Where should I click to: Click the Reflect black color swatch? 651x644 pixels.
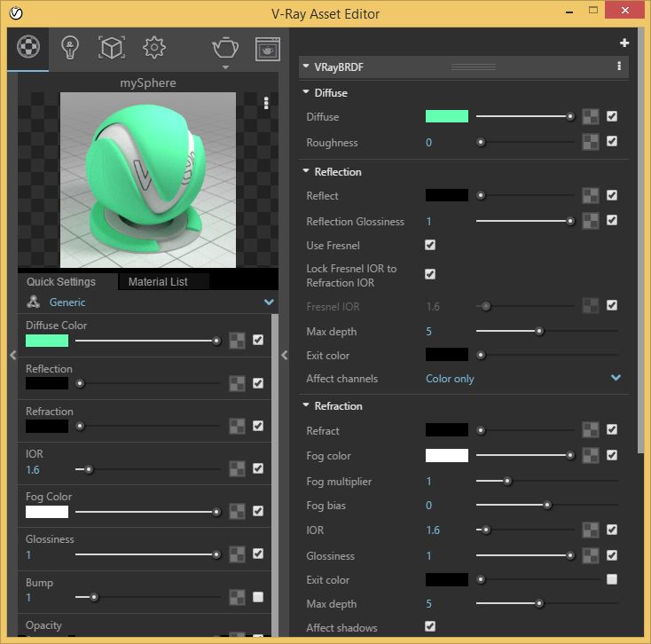point(447,195)
